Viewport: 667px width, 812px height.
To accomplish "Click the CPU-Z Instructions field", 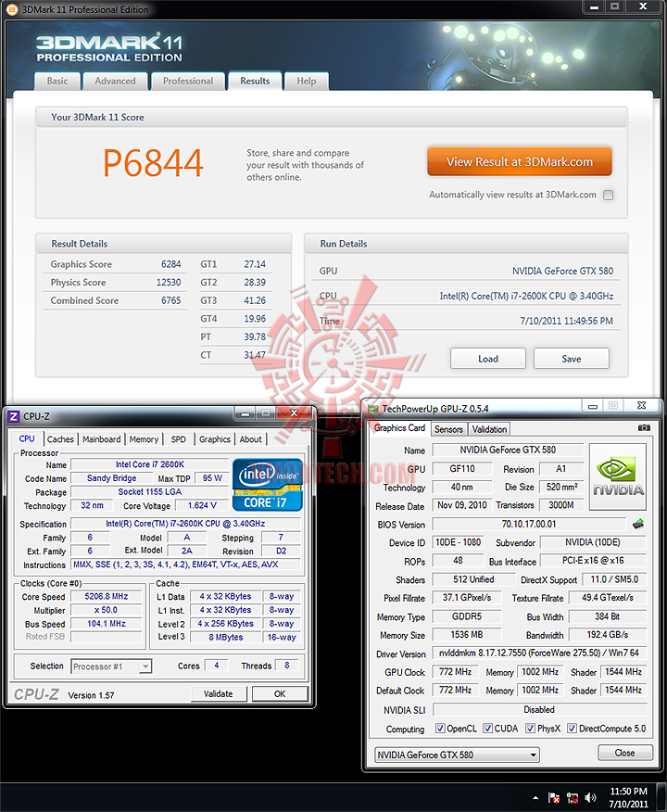I will click(186, 565).
